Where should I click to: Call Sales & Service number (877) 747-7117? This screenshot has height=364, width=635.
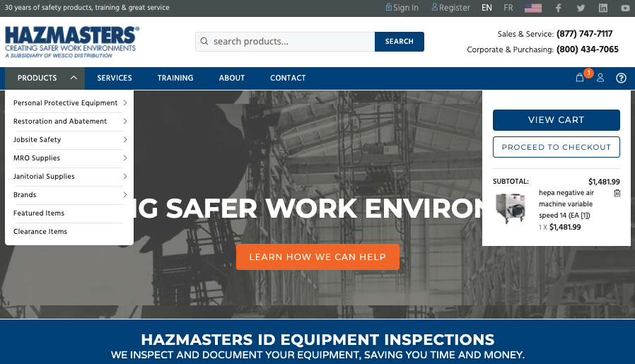click(x=584, y=34)
